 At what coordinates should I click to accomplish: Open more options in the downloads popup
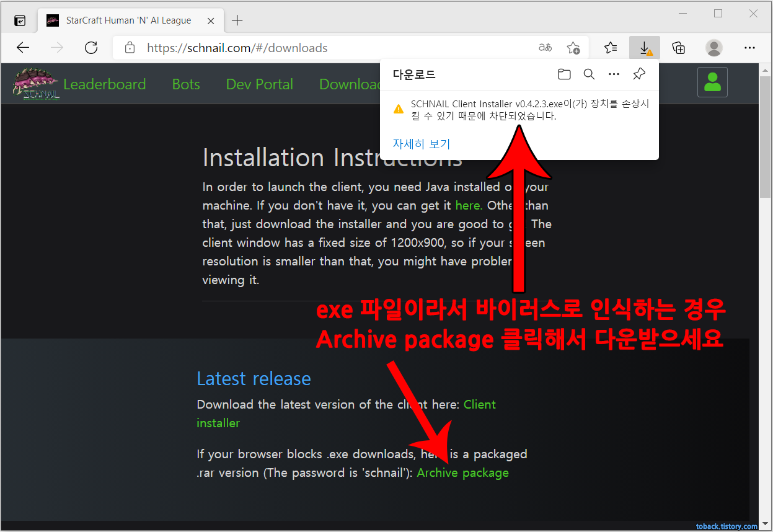[614, 74]
